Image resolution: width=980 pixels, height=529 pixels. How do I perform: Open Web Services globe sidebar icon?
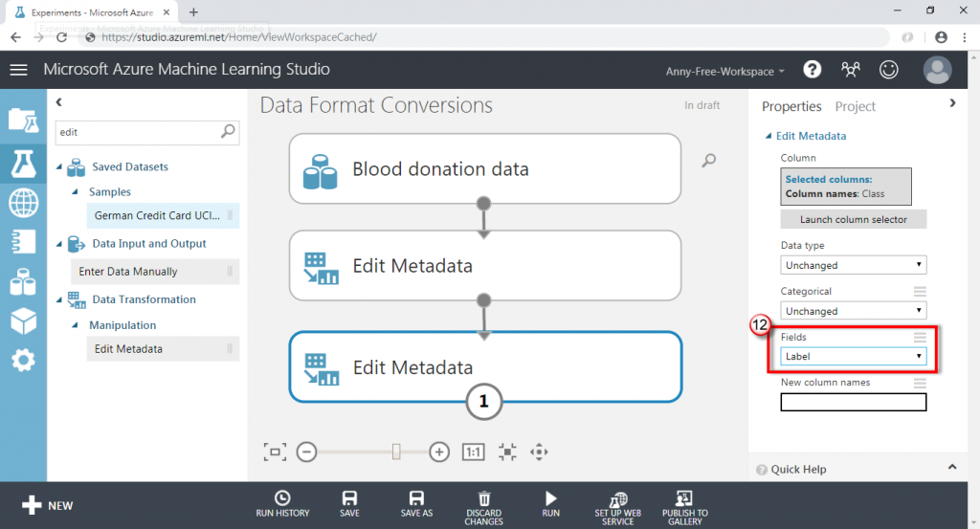[x=23, y=203]
